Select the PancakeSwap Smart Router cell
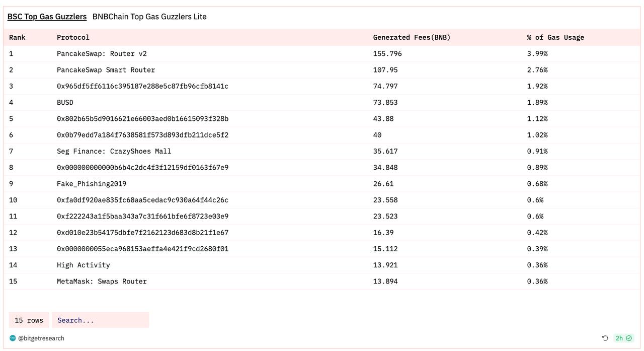Screen dimensions: 644x351 pos(106,70)
